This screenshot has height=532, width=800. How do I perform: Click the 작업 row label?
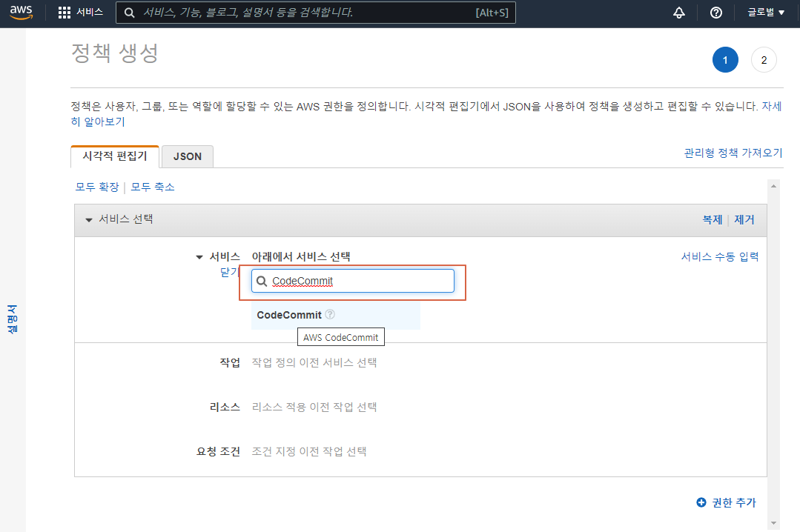coord(230,362)
